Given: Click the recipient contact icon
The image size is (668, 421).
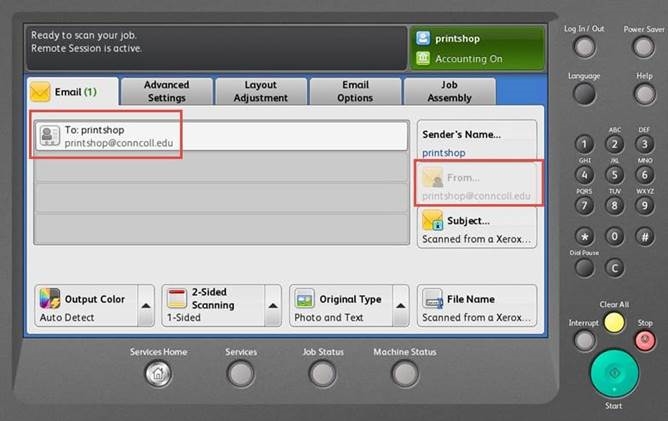Looking at the screenshot, I should pyautogui.click(x=50, y=136).
